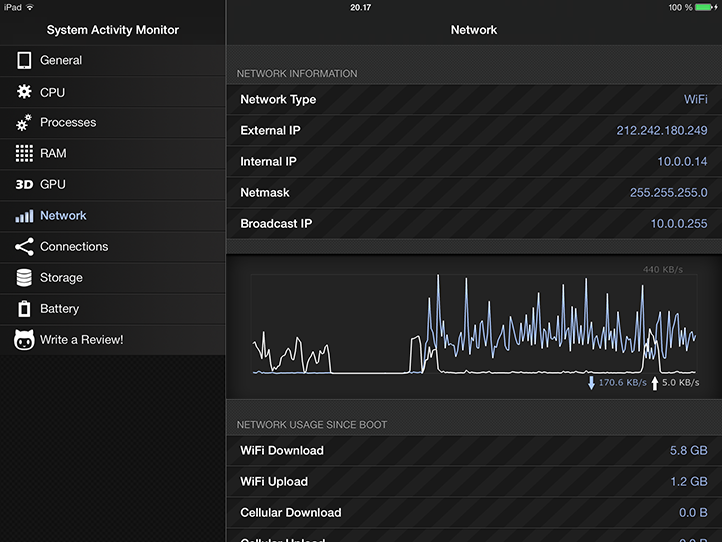722x542 pixels.
Task: Click the CPU gear icon
Action: 24,92
